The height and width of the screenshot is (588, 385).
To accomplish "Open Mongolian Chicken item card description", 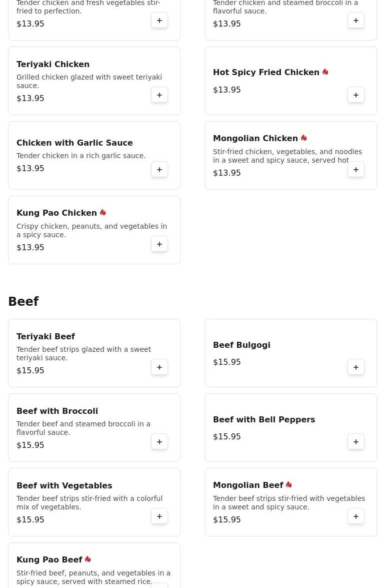I will [x=287, y=156].
